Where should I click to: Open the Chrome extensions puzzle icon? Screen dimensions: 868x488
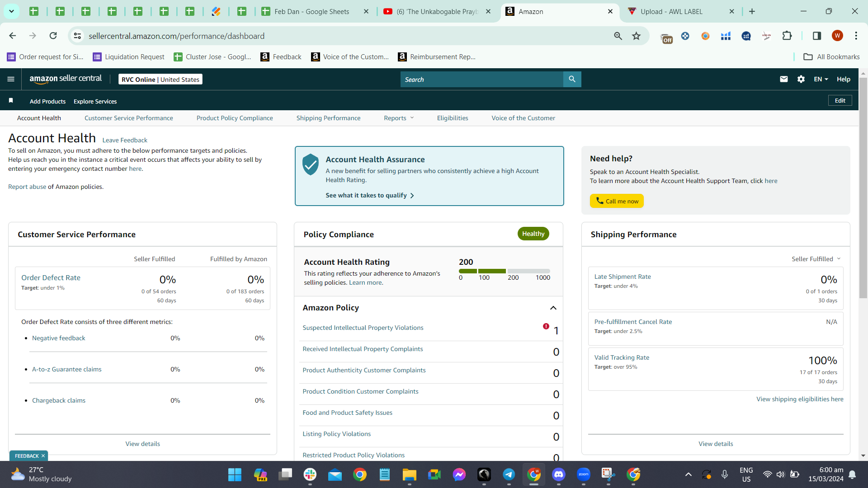787,36
